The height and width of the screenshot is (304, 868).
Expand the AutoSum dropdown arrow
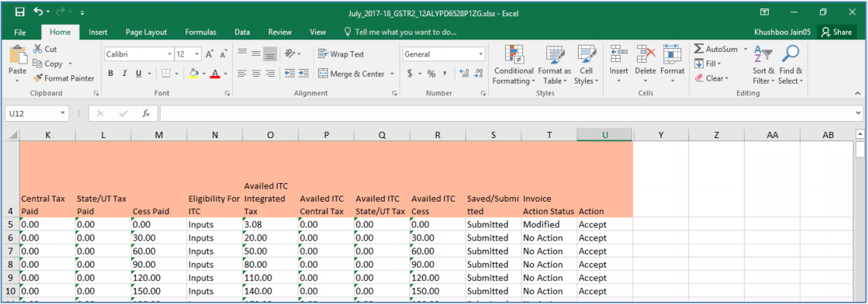pyautogui.click(x=745, y=50)
